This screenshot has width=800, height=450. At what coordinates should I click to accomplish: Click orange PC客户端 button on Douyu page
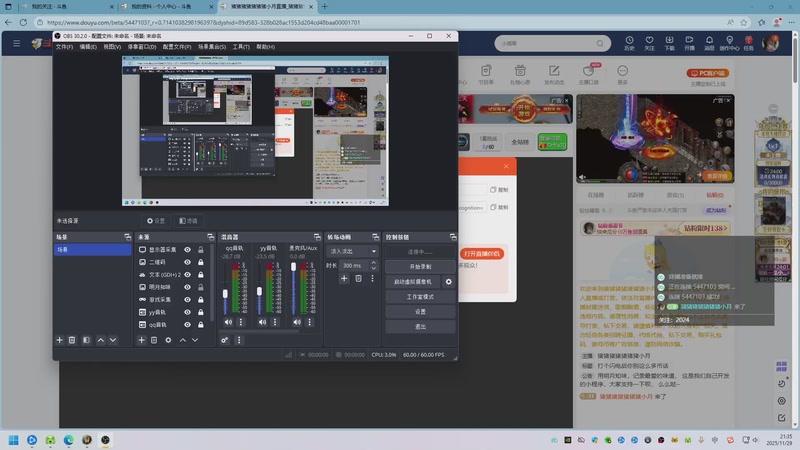click(708, 73)
